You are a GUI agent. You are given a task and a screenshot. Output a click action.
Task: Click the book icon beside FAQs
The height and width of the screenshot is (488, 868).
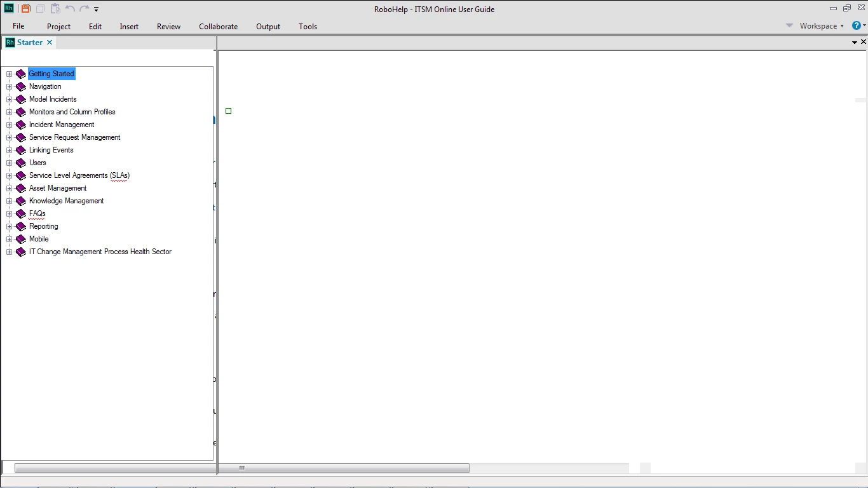pos(21,213)
